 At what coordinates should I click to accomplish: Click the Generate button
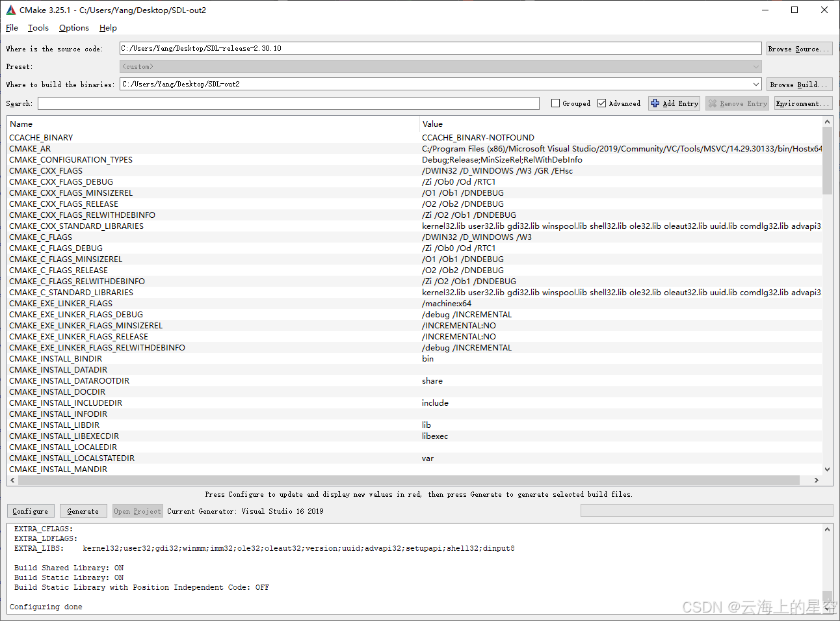(x=83, y=511)
